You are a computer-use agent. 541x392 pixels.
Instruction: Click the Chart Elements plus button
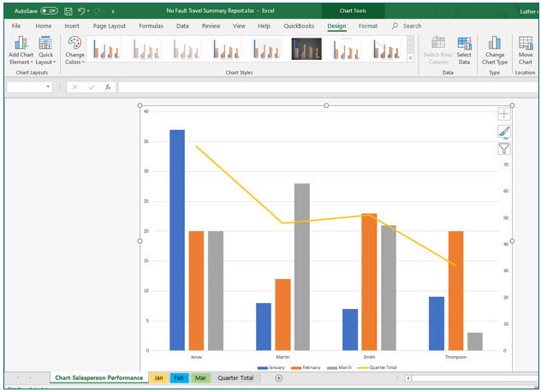[x=504, y=114]
